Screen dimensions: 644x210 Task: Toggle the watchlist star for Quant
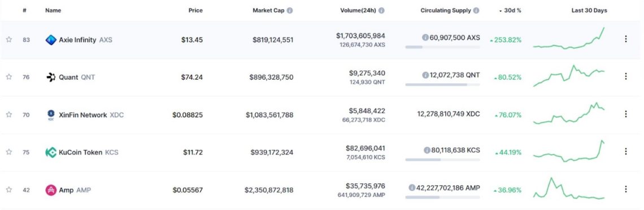(8, 76)
